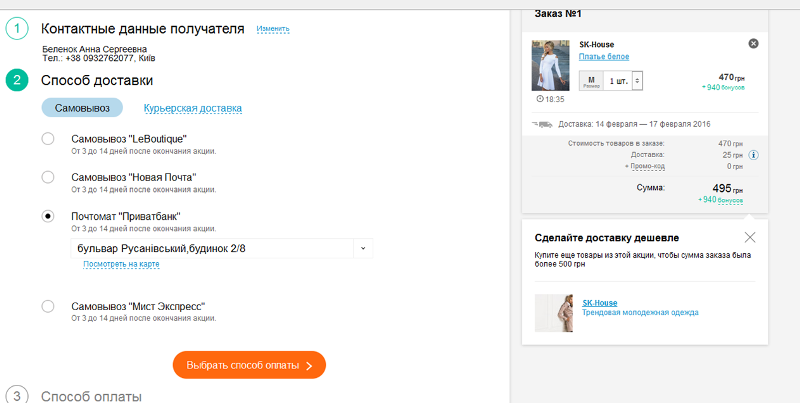
Task: Click the Посмотреть на карте link
Action: point(121,265)
